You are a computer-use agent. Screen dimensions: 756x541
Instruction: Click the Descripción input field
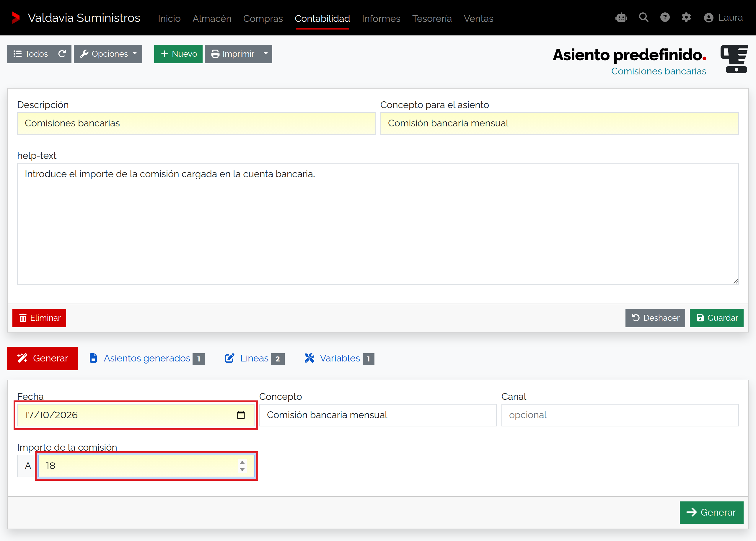(x=196, y=123)
